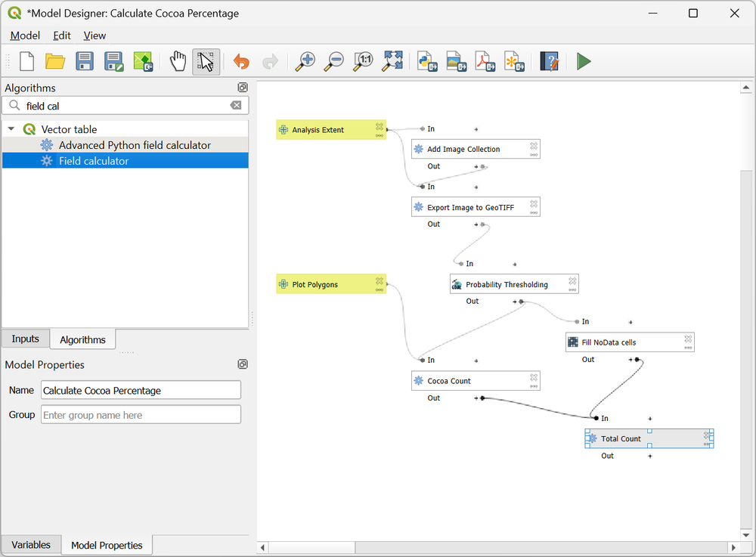756x557 pixels.
Task: Export the model as a PDF
Action: (485, 62)
